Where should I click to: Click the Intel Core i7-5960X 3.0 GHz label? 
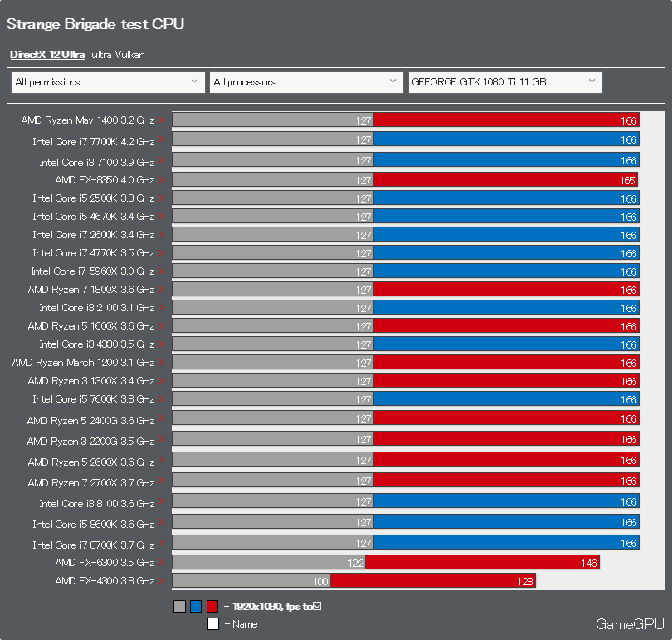pos(93,271)
